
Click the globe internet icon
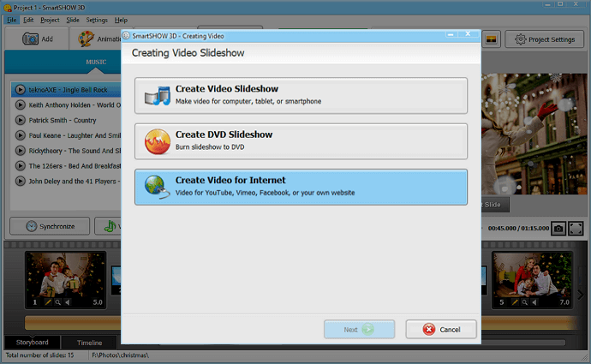click(158, 187)
